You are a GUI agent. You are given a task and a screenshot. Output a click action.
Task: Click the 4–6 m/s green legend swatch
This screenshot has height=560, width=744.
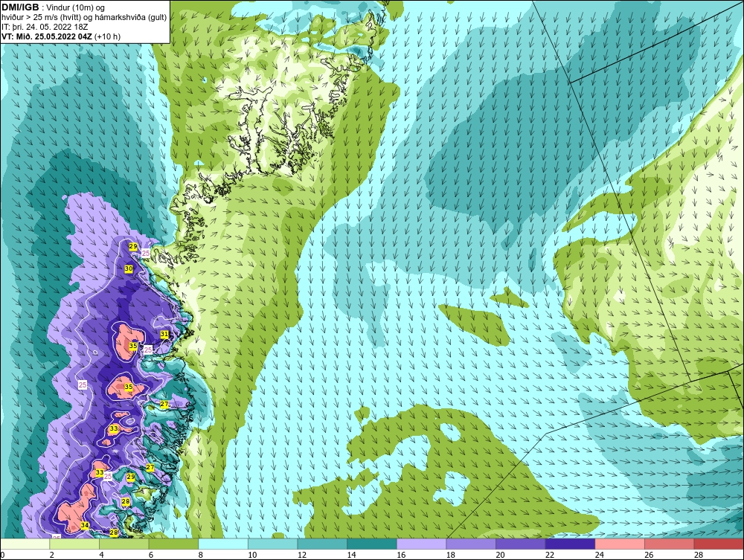point(124,544)
